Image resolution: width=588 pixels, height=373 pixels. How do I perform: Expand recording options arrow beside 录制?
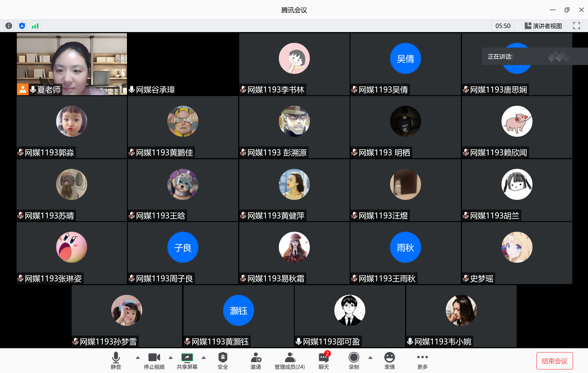coord(370,357)
